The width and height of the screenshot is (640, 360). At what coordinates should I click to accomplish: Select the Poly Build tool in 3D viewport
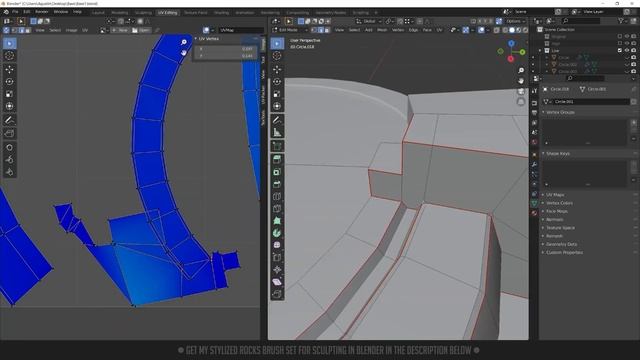tap(277, 221)
